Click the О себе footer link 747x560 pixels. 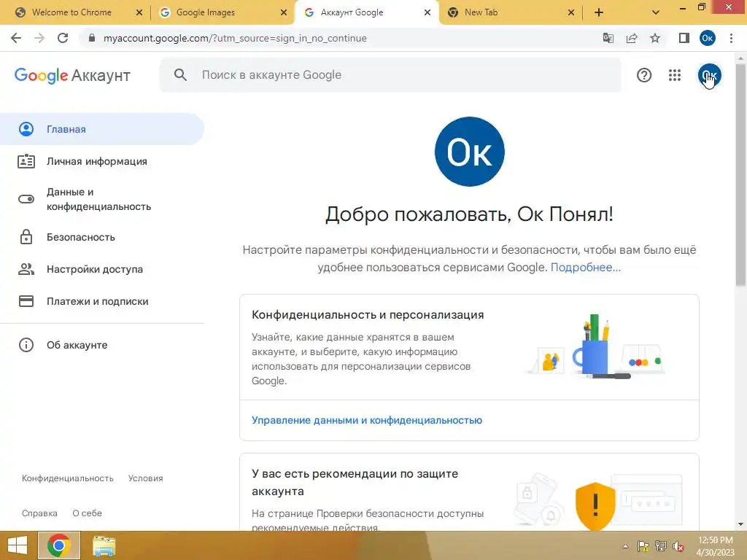tap(88, 513)
